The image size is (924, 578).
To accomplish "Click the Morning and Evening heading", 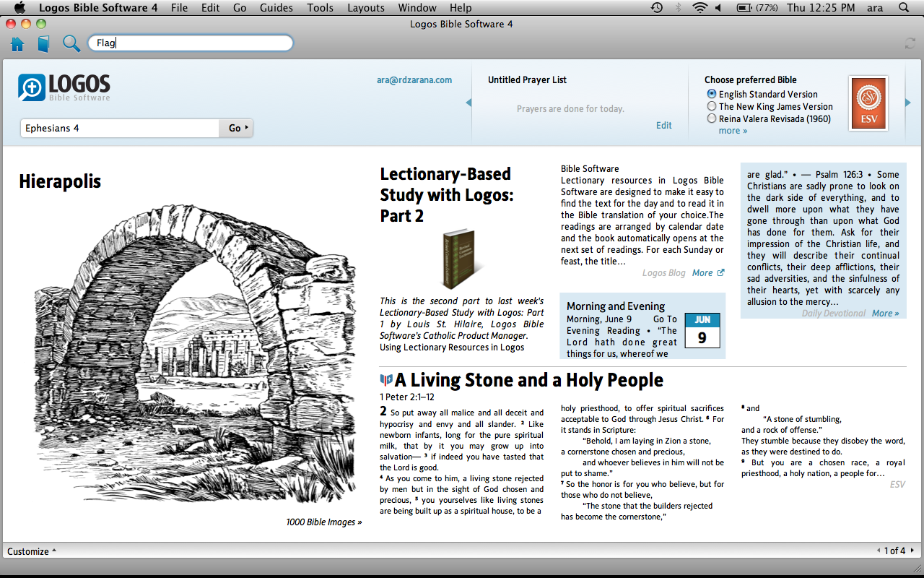I will point(616,306).
